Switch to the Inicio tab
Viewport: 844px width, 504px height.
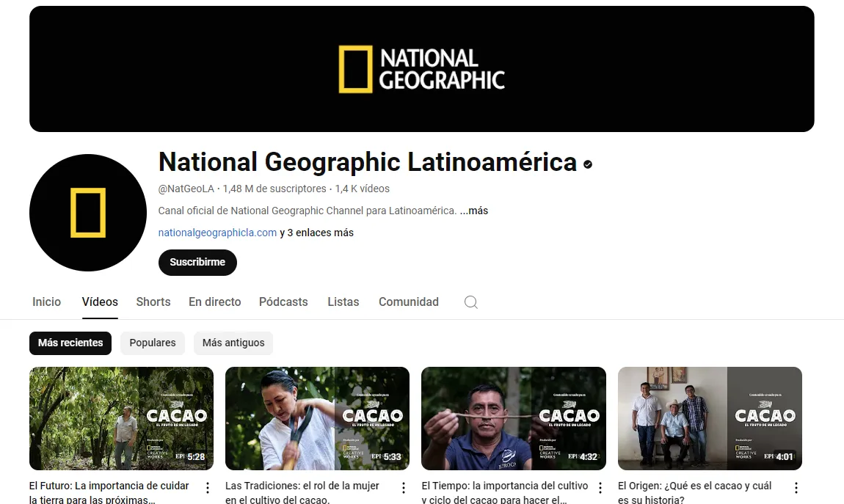pyautogui.click(x=46, y=302)
